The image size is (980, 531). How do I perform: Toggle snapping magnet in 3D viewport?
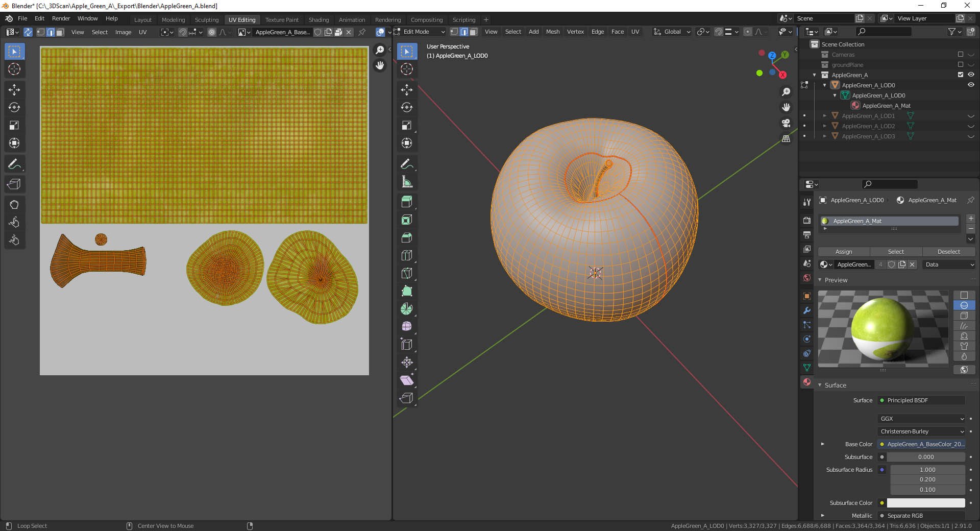tap(719, 32)
